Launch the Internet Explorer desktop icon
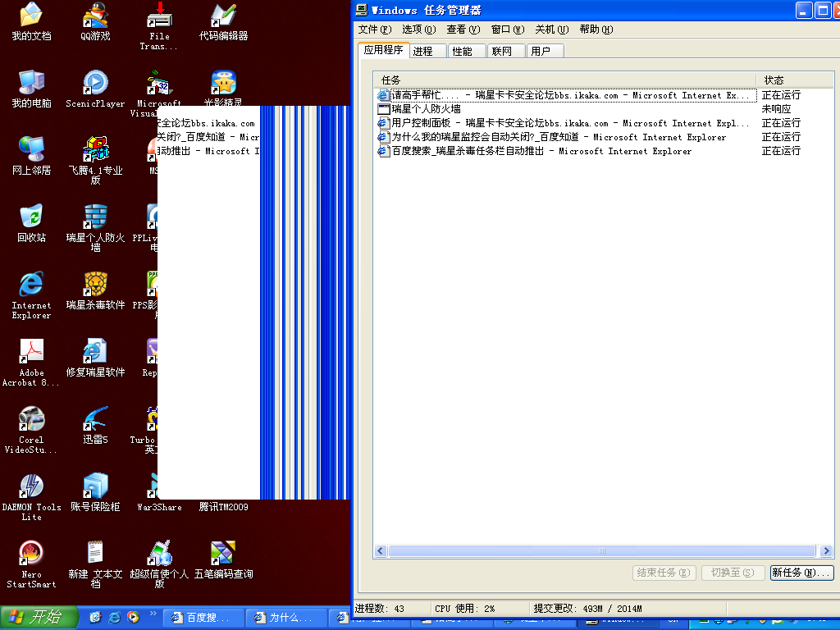Image resolution: width=840 pixels, height=630 pixels. click(31, 294)
